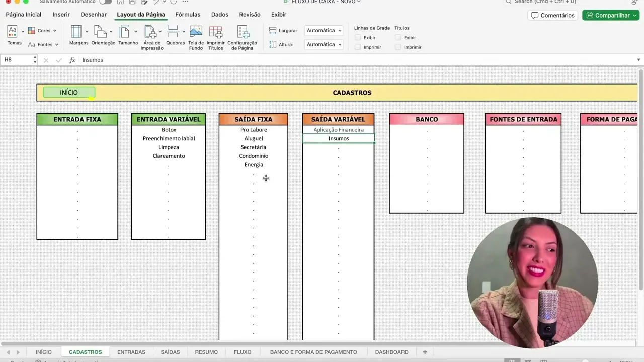Select the Condomínio cell
This screenshot has width=644, height=362.
254,156
